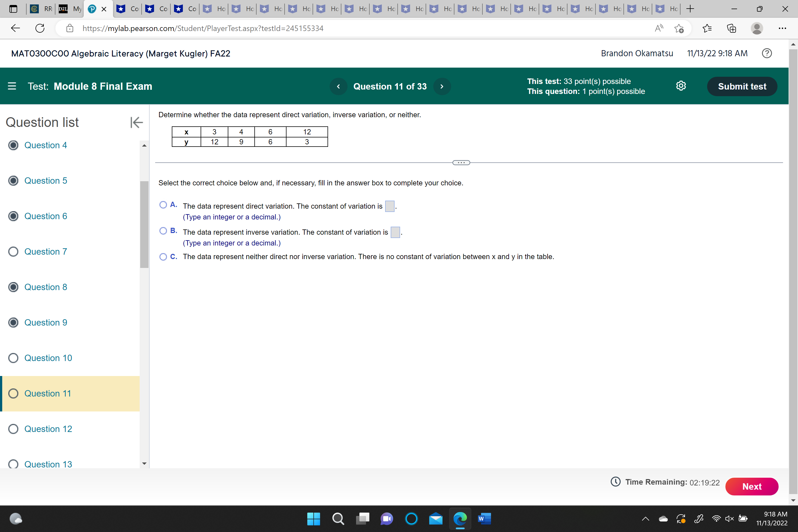The height and width of the screenshot is (532, 798).
Task: Collapse the Question list panel
Action: [x=136, y=122]
